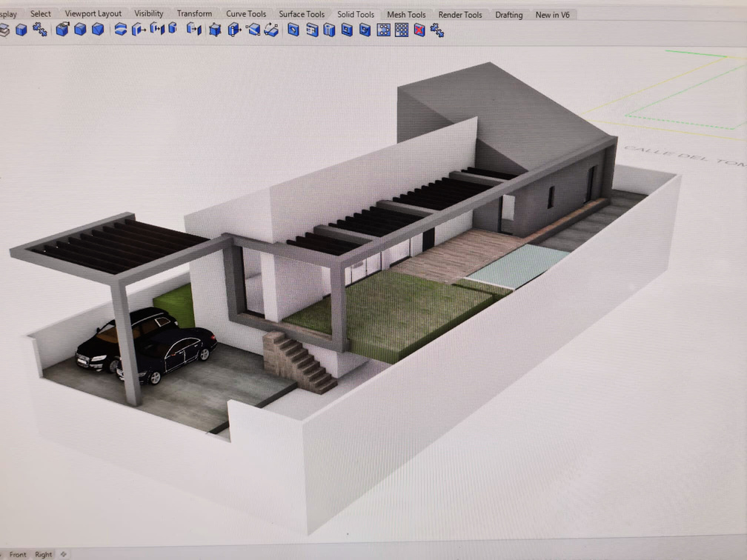Go to the Transform tab
747x560 pixels.
tap(194, 13)
